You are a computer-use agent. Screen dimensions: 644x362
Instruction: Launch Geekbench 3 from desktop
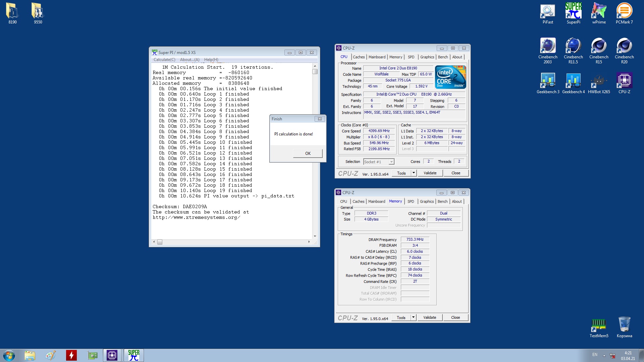click(x=548, y=83)
